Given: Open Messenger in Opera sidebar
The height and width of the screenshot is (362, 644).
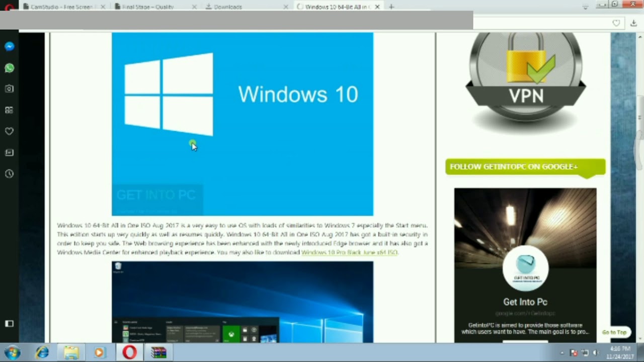Looking at the screenshot, I should pyautogui.click(x=9, y=46).
